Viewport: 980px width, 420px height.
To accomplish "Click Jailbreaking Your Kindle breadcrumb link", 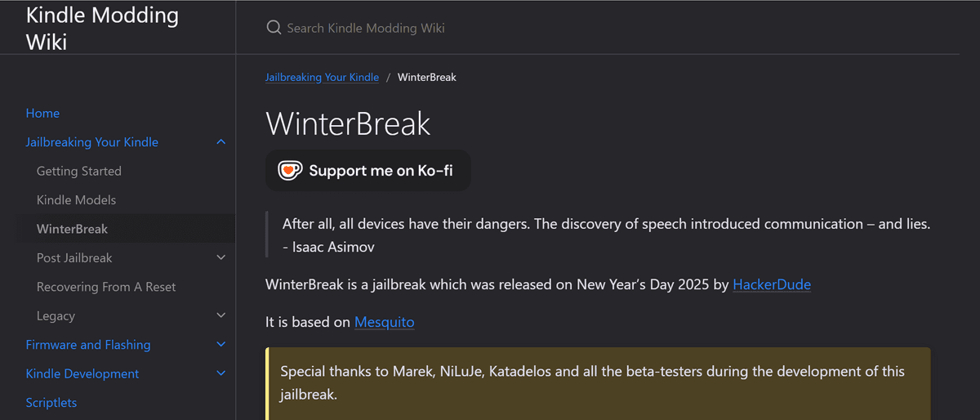I will [322, 78].
